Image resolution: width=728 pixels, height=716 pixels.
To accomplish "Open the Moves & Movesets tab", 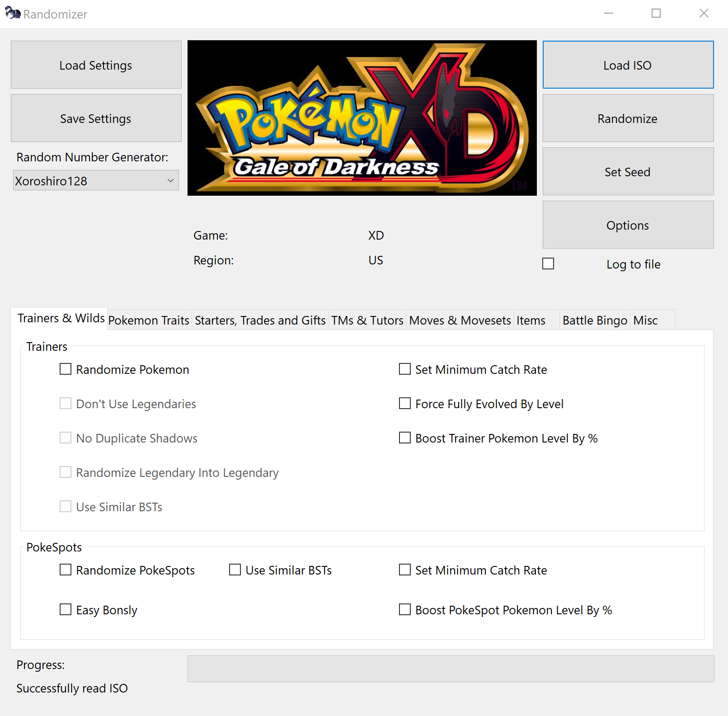I will (459, 320).
